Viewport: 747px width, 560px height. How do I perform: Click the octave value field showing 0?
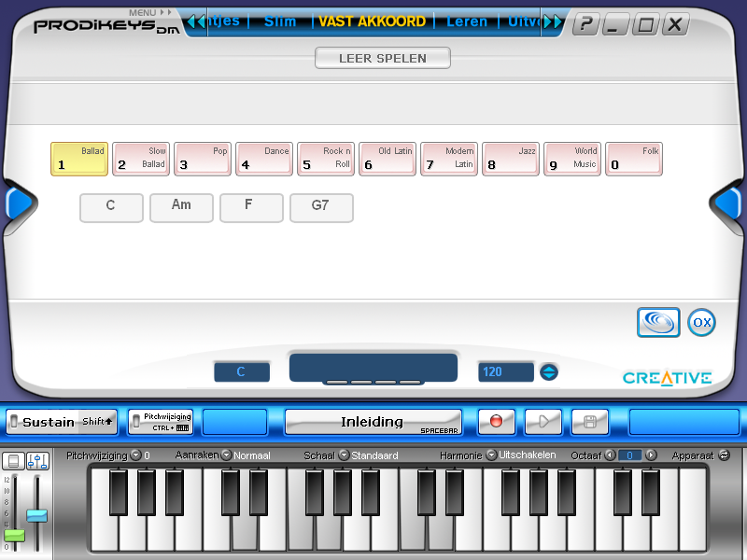(x=629, y=455)
